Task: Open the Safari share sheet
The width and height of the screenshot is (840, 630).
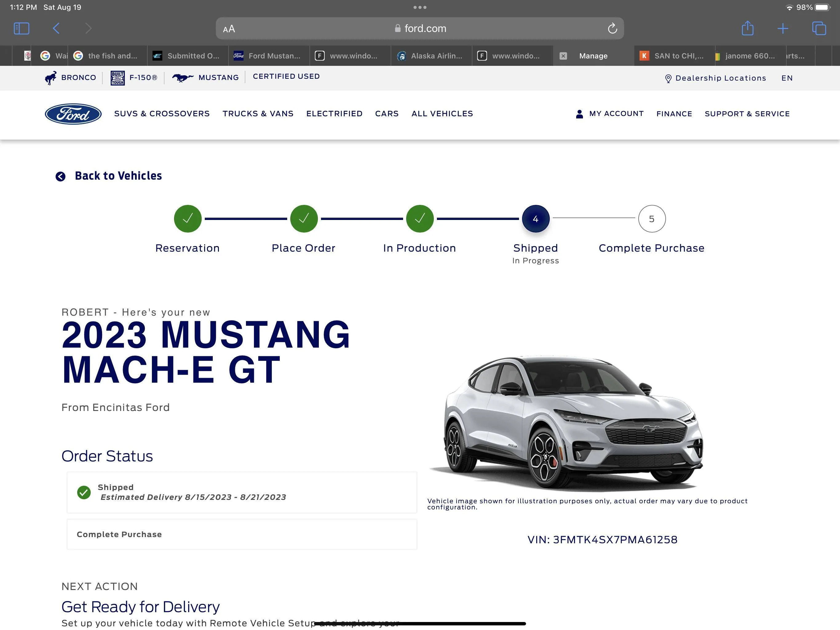Action: coord(747,28)
